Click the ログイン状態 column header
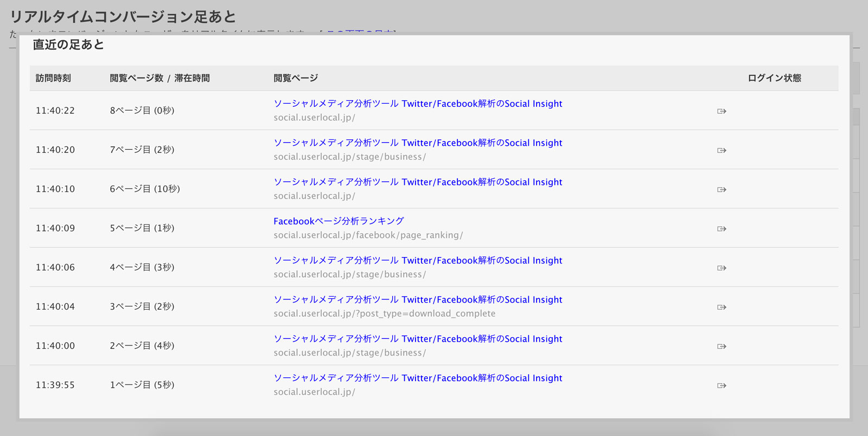 coord(774,78)
